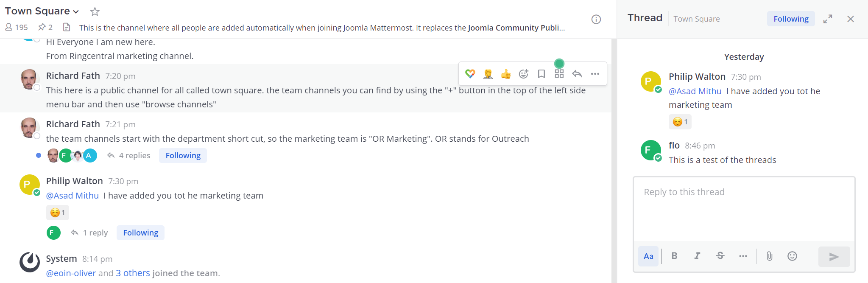868x283 pixels.
Task: Open the emoji reaction picker on message
Action: 524,74
